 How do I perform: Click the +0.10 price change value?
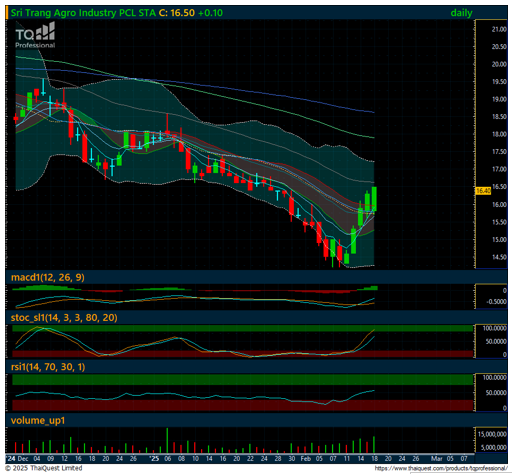coord(210,13)
